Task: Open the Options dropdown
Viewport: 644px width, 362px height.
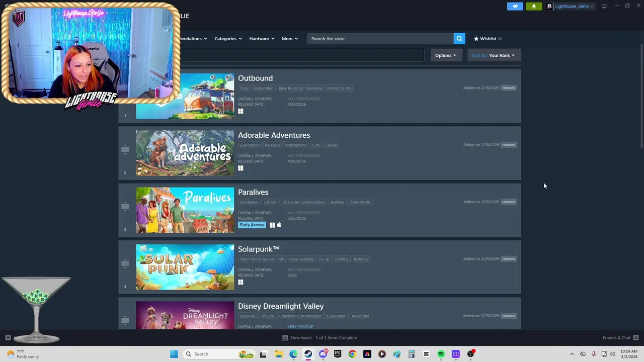Action: (x=446, y=55)
